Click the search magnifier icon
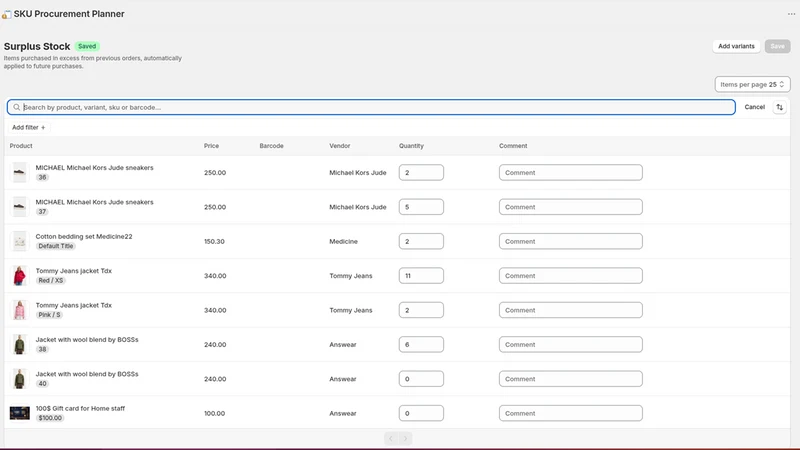Image resolution: width=800 pixels, height=450 pixels. point(17,107)
